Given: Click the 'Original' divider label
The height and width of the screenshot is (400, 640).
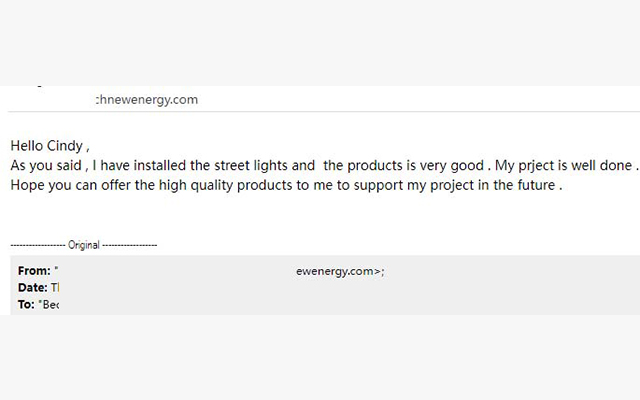Looking at the screenshot, I should (x=84, y=245).
